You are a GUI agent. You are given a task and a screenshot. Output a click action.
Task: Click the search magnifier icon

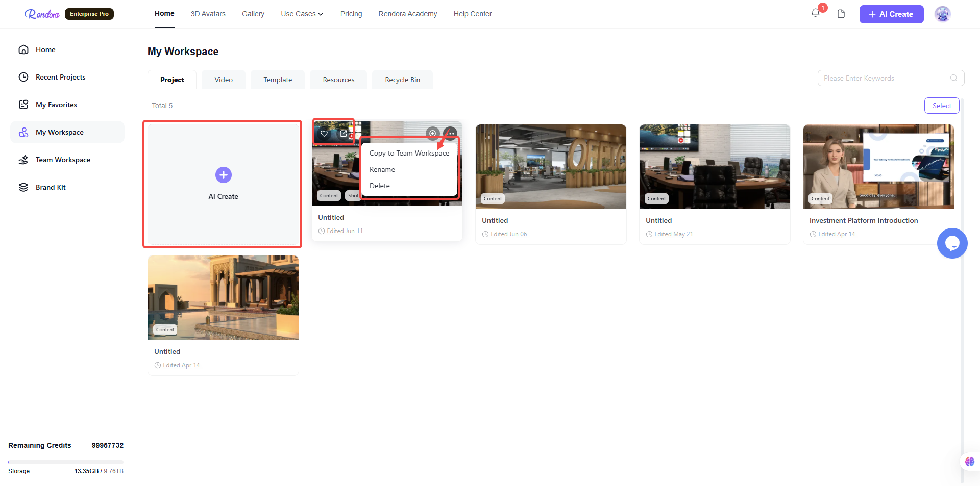[x=953, y=78]
